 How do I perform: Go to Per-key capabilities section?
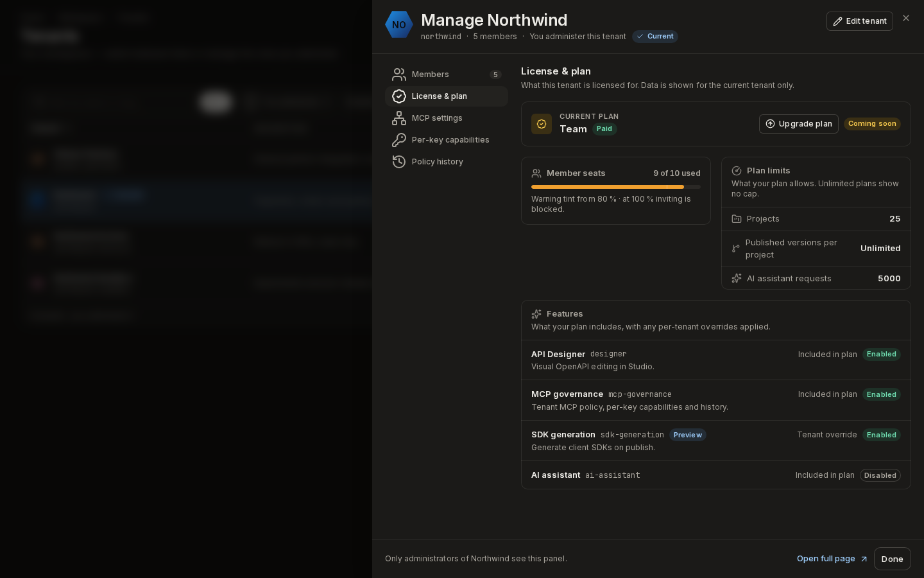click(x=447, y=140)
